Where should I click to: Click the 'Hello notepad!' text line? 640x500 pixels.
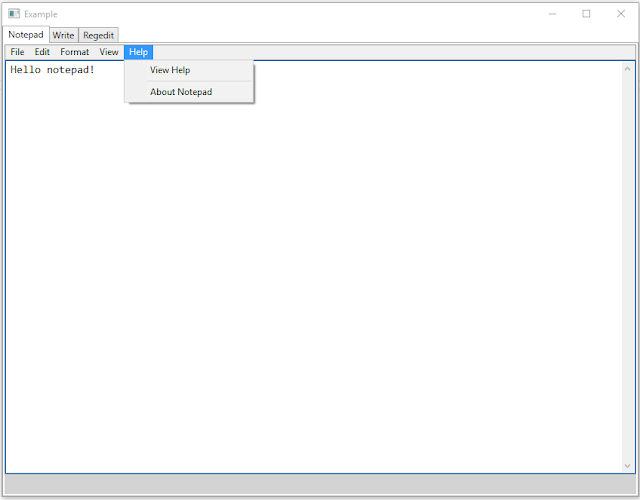point(52,70)
